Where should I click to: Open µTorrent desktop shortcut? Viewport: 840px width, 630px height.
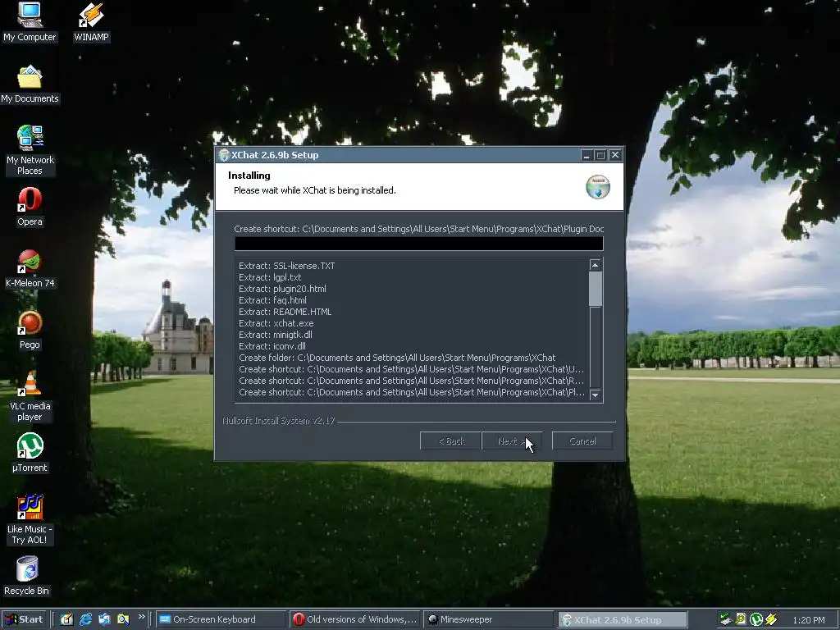point(30,453)
